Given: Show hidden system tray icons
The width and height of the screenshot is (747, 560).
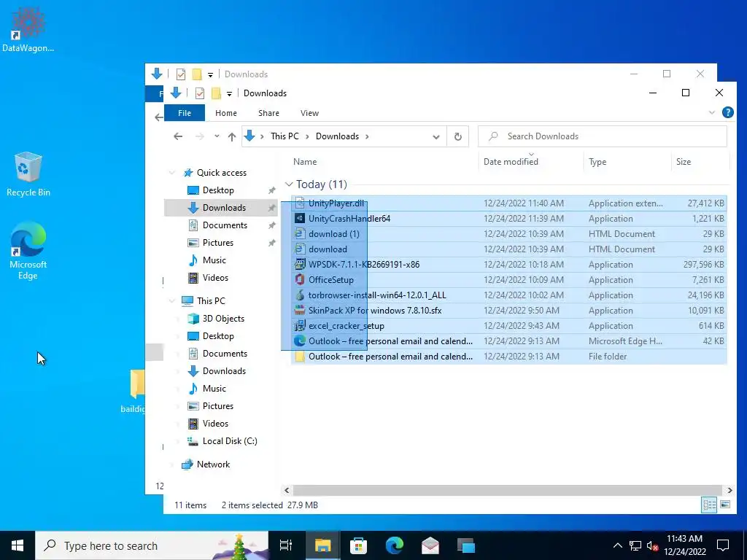Looking at the screenshot, I should point(617,545).
